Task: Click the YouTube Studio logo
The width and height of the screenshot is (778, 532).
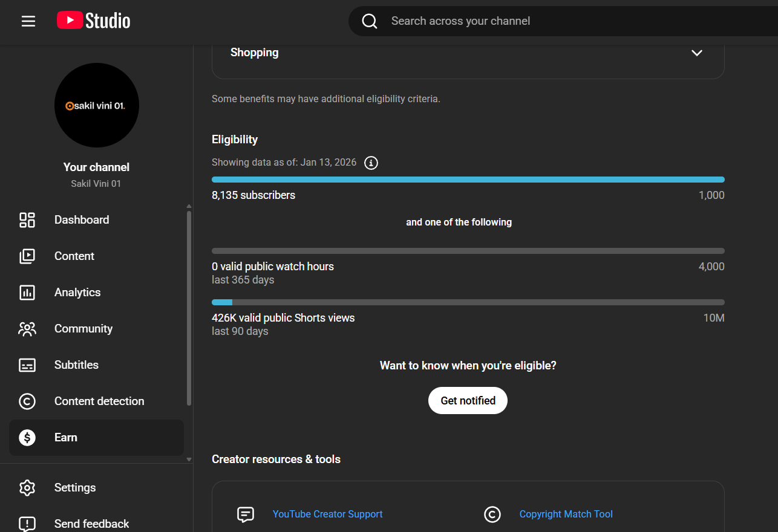Action: pos(94,21)
